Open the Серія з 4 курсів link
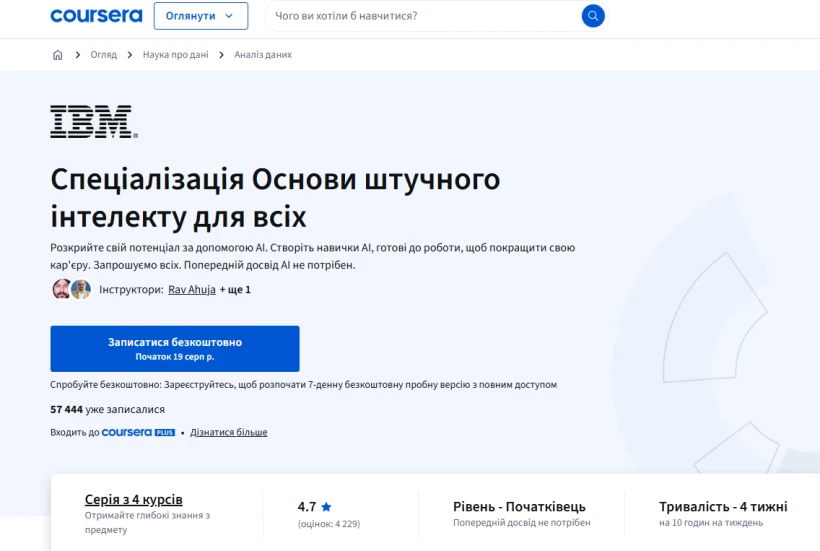Screen dimensions: 820x551 (x=134, y=500)
